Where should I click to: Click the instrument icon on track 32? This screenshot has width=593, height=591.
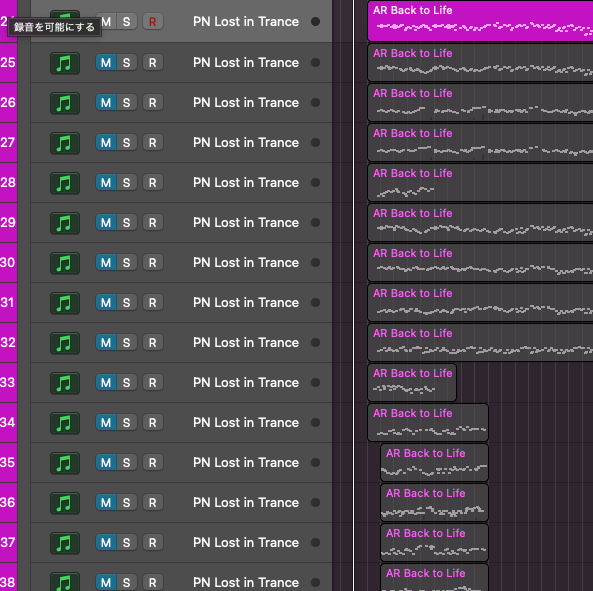click(65, 343)
